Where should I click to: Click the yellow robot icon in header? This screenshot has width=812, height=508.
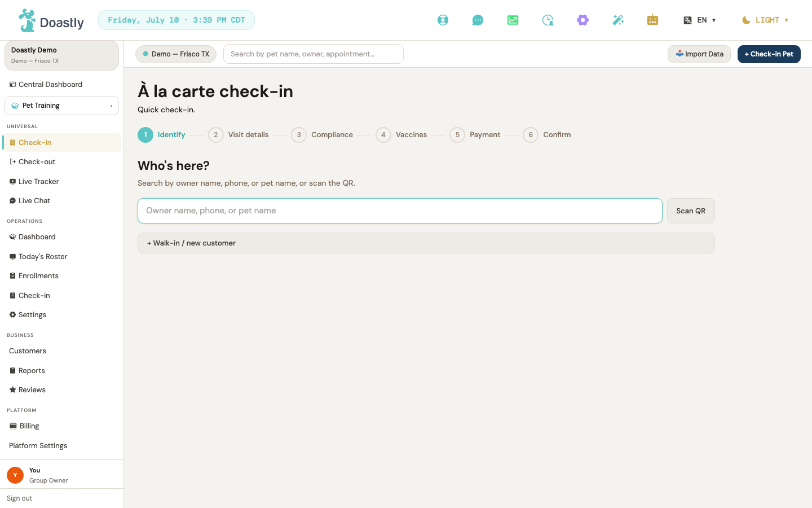(x=652, y=20)
